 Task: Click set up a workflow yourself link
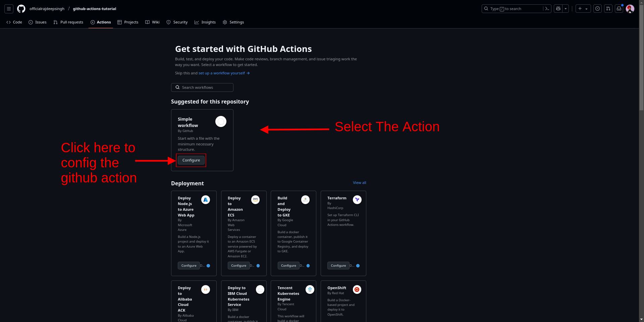[224, 73]
